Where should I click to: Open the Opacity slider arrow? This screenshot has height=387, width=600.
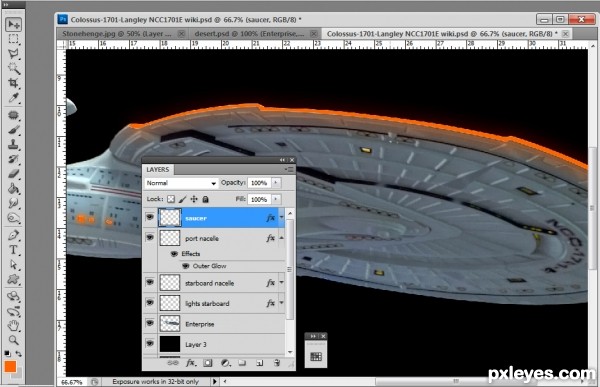click(276, 183)
